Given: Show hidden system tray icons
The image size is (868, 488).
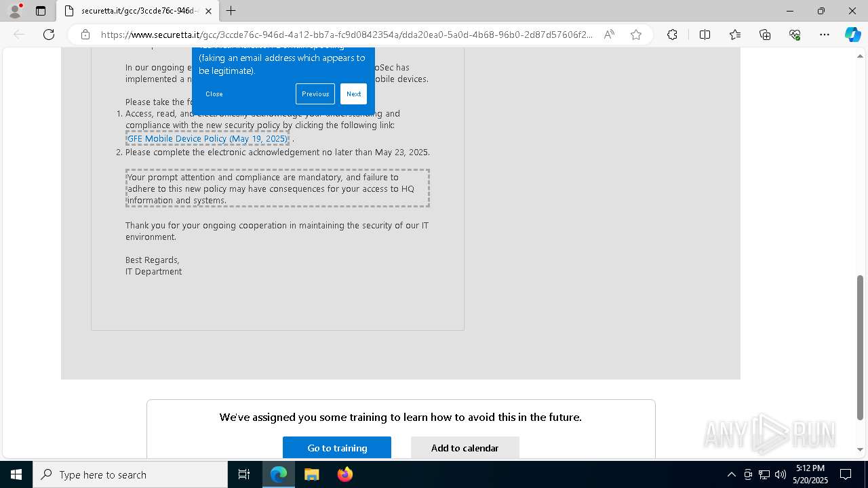Looking at the screenshot, I should 731,474.
